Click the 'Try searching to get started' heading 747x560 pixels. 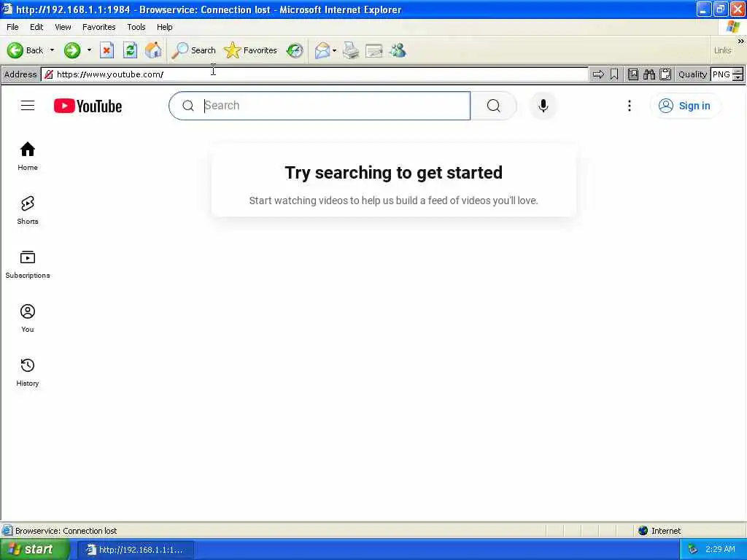[393, 173]
